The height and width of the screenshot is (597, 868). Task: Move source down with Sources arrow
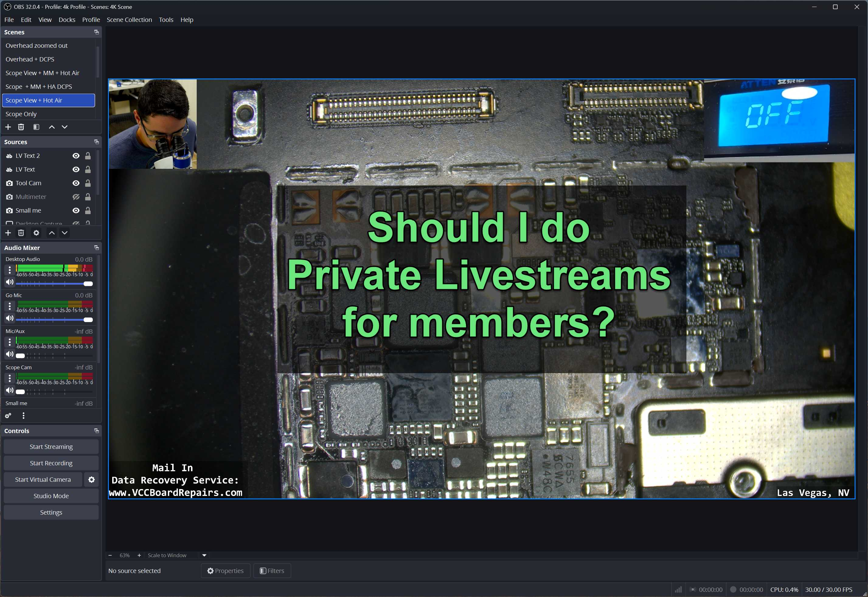(65, 233)
